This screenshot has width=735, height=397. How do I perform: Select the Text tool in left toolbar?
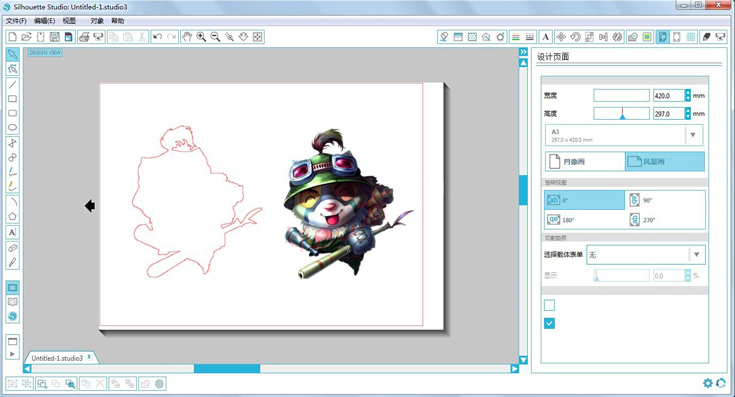point(13,232)
